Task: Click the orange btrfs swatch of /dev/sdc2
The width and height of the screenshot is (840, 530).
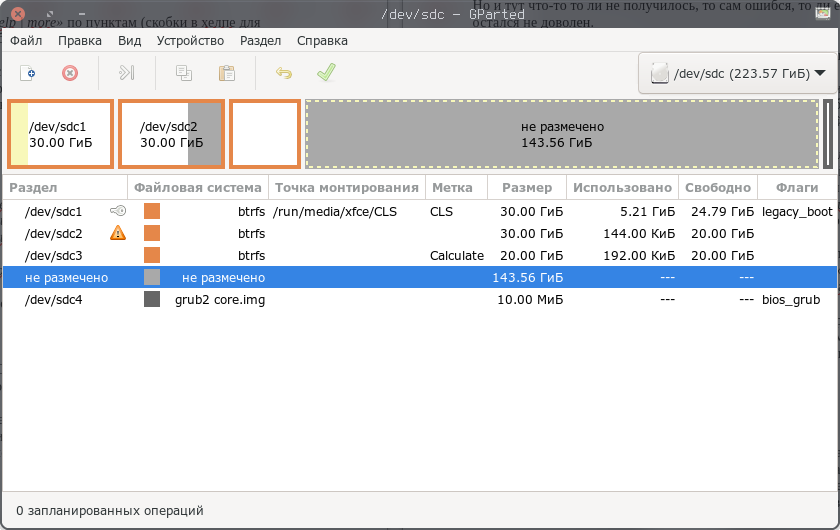Action: coord(152,233)
